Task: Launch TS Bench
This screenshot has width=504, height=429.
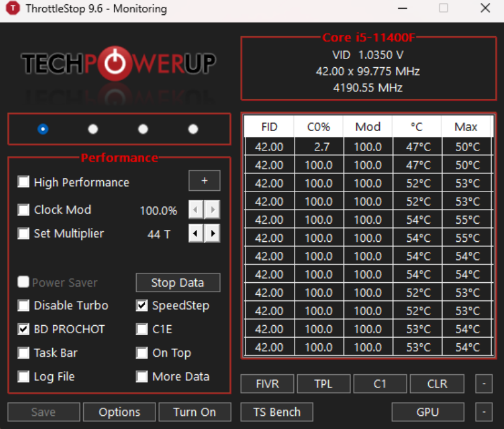Action: pos(277,412)
